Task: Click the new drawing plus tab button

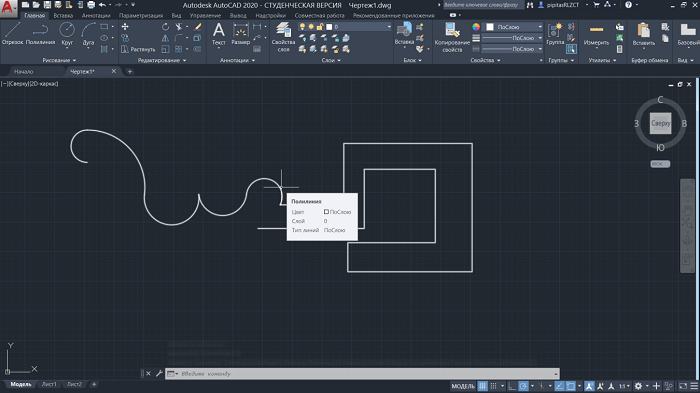Action: click(129, 71)
